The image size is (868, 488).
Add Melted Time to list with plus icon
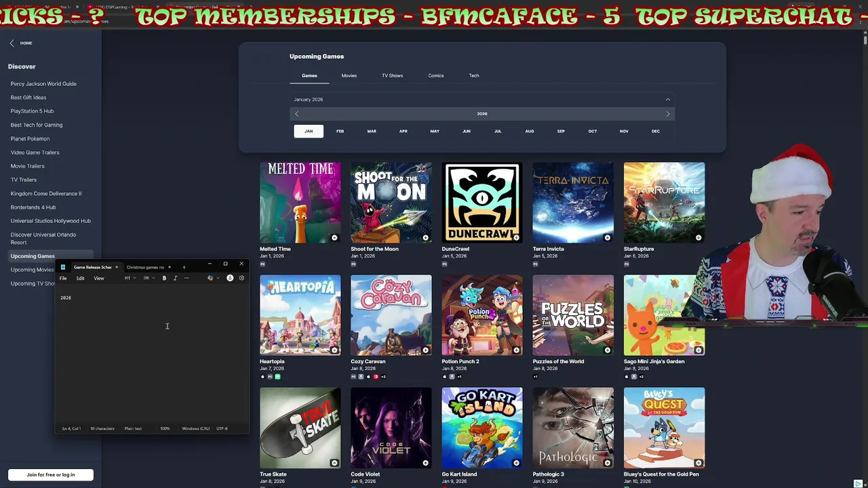[334, 238]
